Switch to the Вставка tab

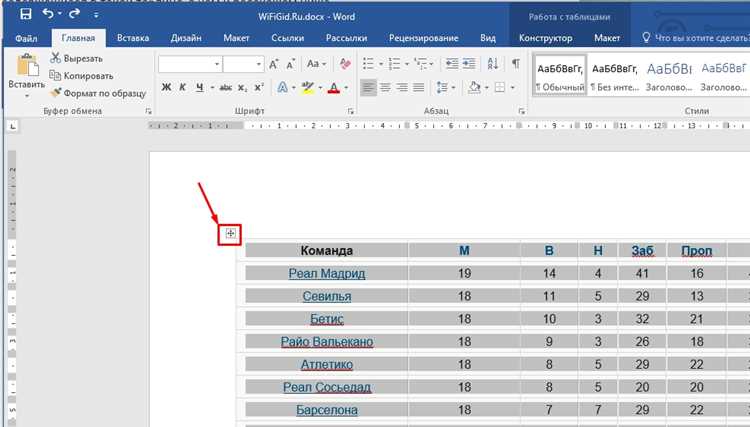point(133,38)
